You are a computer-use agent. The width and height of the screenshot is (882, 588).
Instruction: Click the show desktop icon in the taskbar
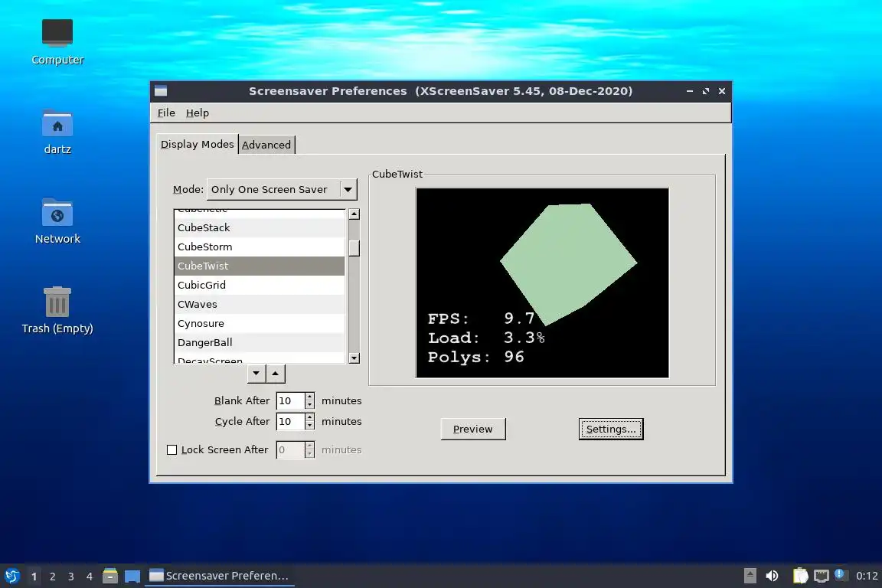click(x=132, y=576)
